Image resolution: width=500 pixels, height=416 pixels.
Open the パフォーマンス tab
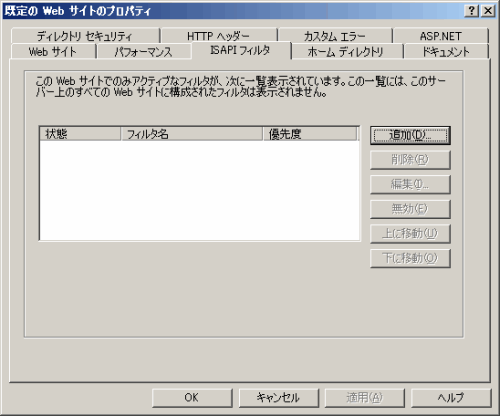pos(144,52)
